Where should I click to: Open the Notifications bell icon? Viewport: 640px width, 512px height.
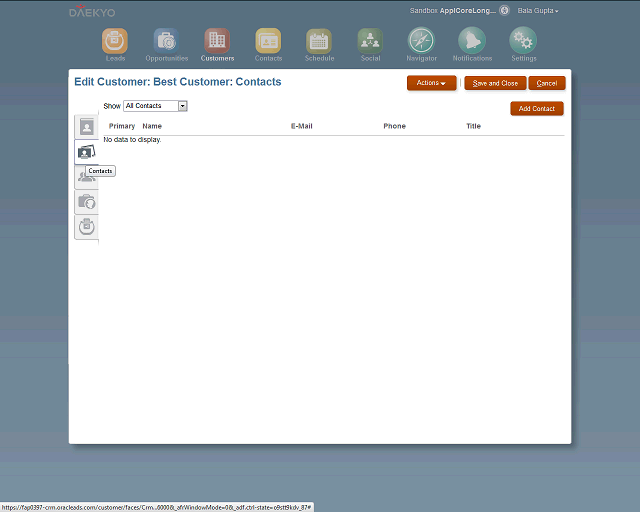(x=472, y=40)
